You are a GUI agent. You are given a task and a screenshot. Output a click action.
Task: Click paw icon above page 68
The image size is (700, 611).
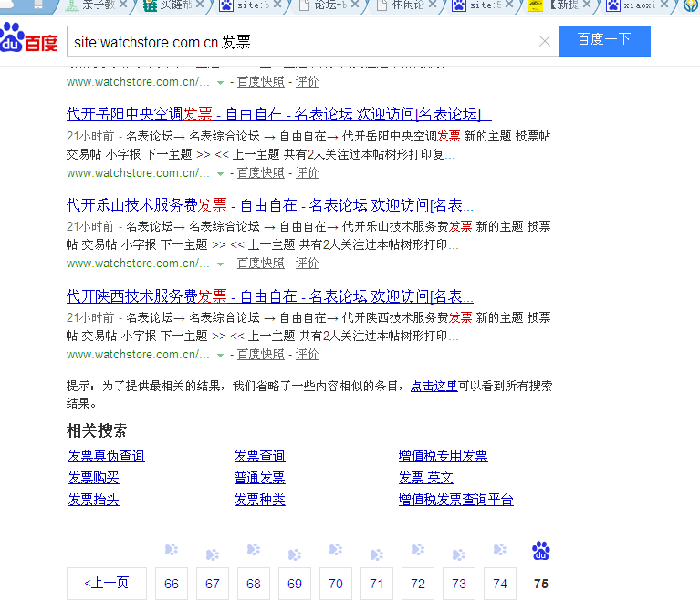click(254, 550)
